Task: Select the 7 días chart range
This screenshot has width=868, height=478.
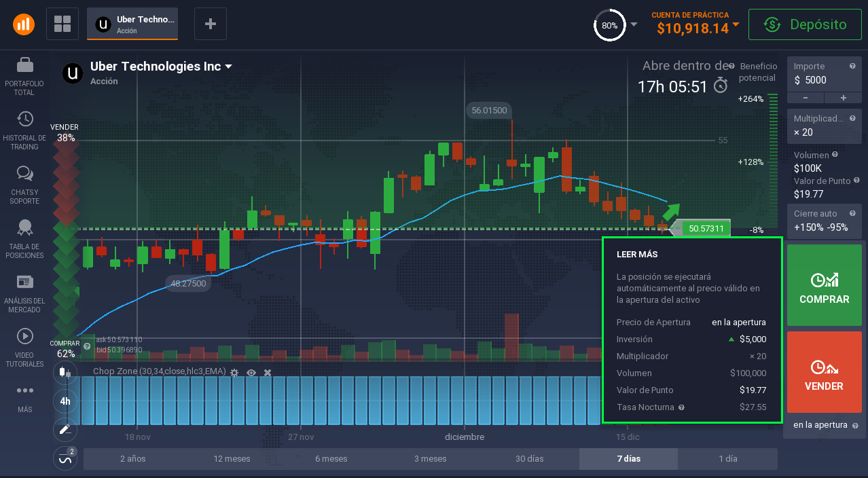Action: click(629, 459)
